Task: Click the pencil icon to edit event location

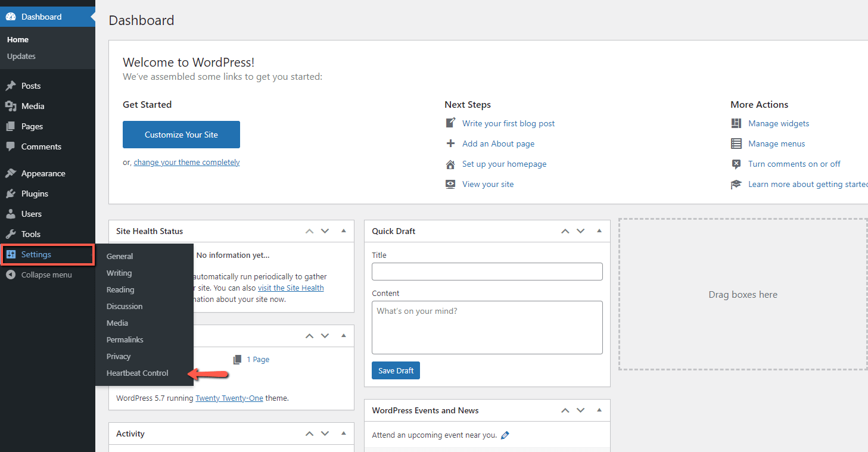Action: [505, 435]
